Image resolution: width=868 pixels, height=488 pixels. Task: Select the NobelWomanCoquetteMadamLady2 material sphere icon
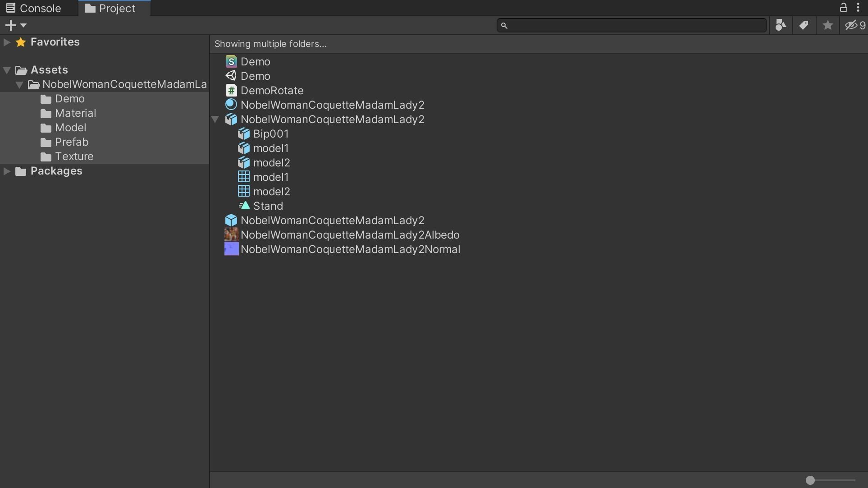(231, 105)
